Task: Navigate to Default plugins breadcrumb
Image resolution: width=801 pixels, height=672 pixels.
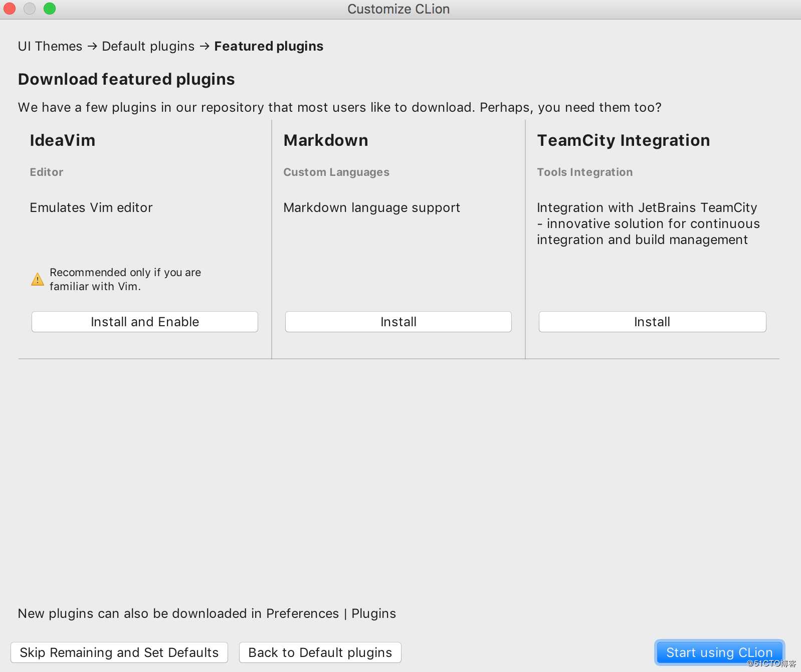Action: click(x=148, y=46)
